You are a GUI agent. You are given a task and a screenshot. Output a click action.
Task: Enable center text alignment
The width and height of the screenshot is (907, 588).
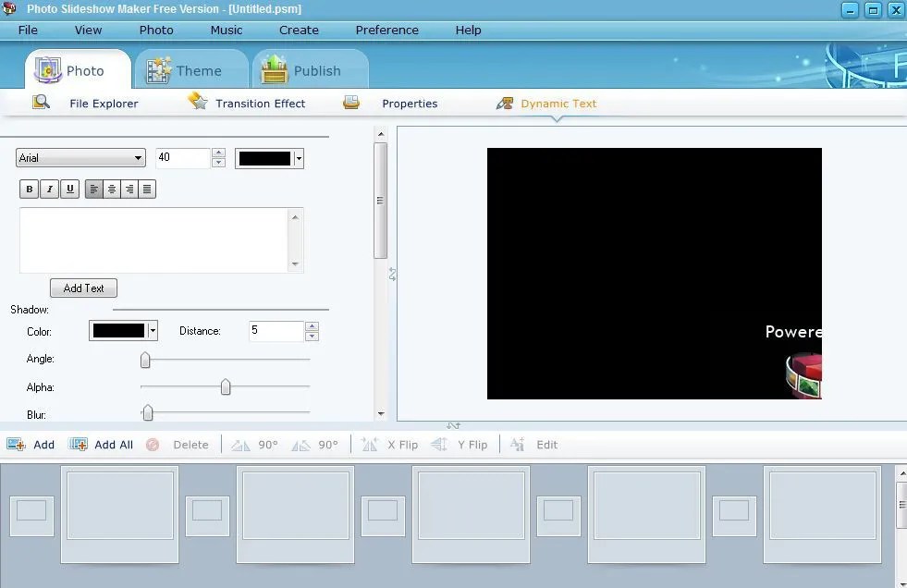(x=112, y=189)
